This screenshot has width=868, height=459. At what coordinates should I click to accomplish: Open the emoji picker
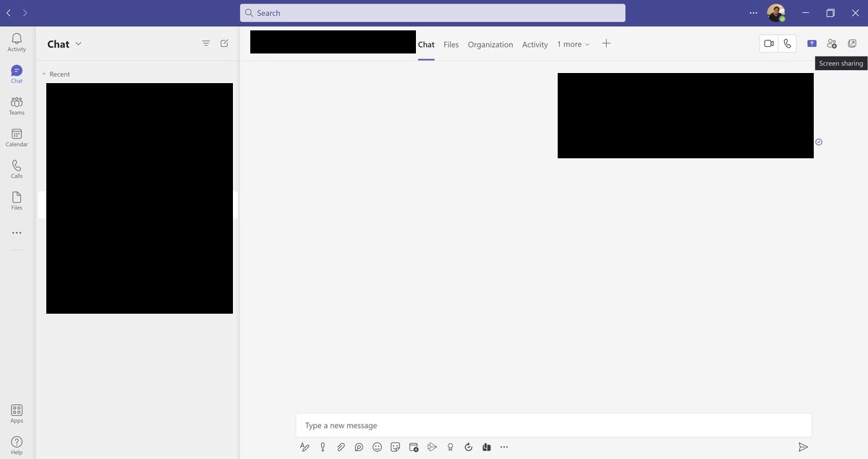coord(377,447)
